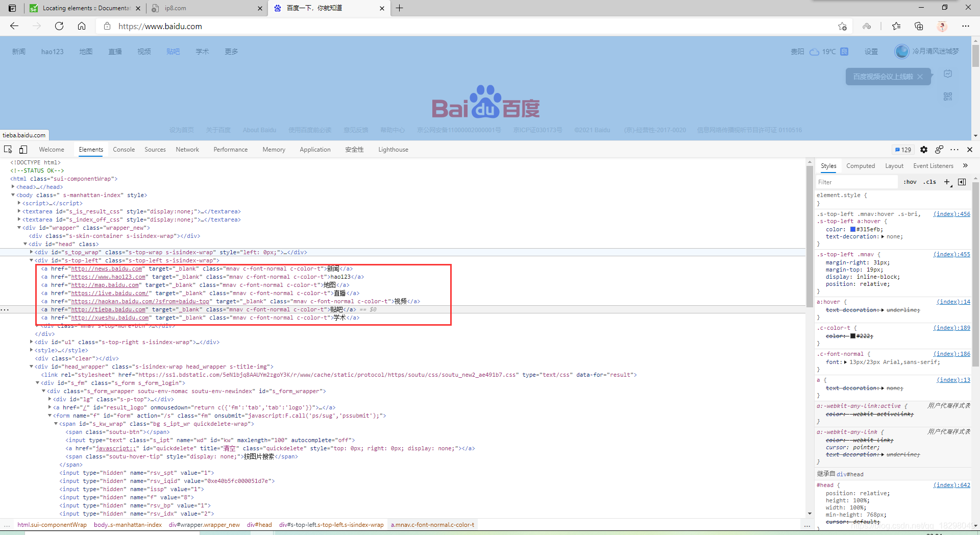This screenshot has height=535, width=980.
Task: Open a new browser tab
Action: click(400, 8)
